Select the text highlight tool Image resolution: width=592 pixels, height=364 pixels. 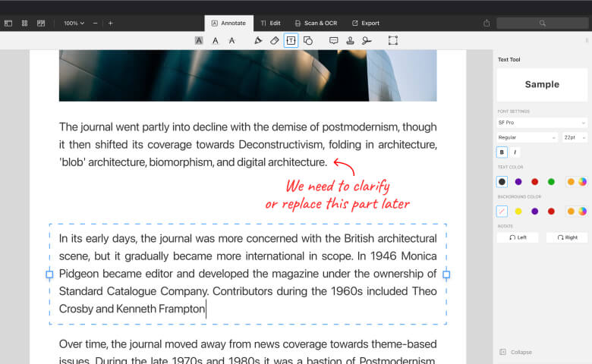click(x=199, y=40)
